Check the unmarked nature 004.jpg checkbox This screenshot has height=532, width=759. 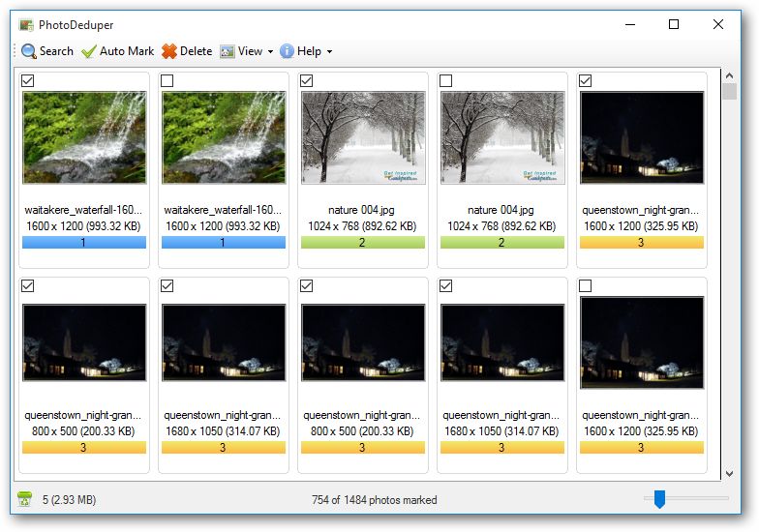click(x=445, y=81)
